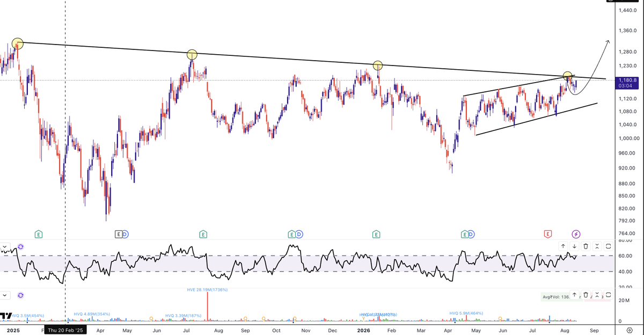Click the black earnings marker near April 2025
The image size is (644, 335).
click(x=119, y=234)
